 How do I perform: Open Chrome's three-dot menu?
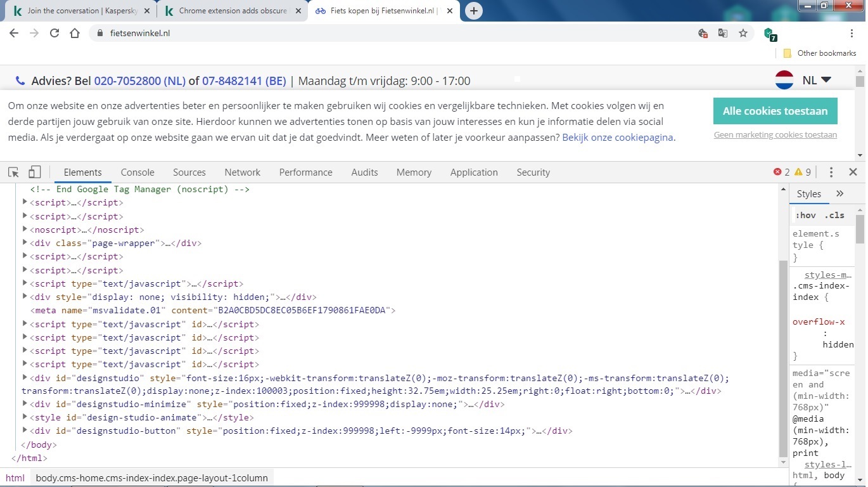852,33
